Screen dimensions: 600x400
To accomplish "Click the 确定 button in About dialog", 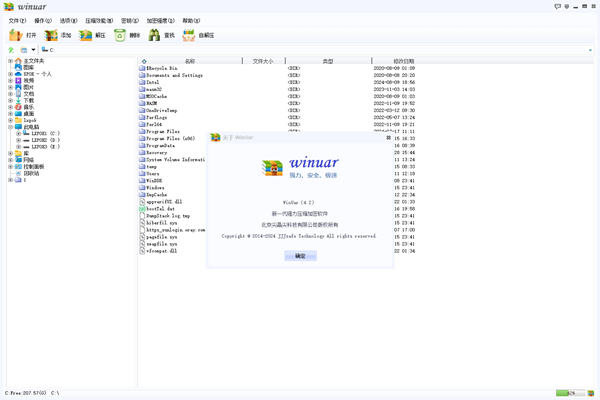I will [x=300, y=256].
